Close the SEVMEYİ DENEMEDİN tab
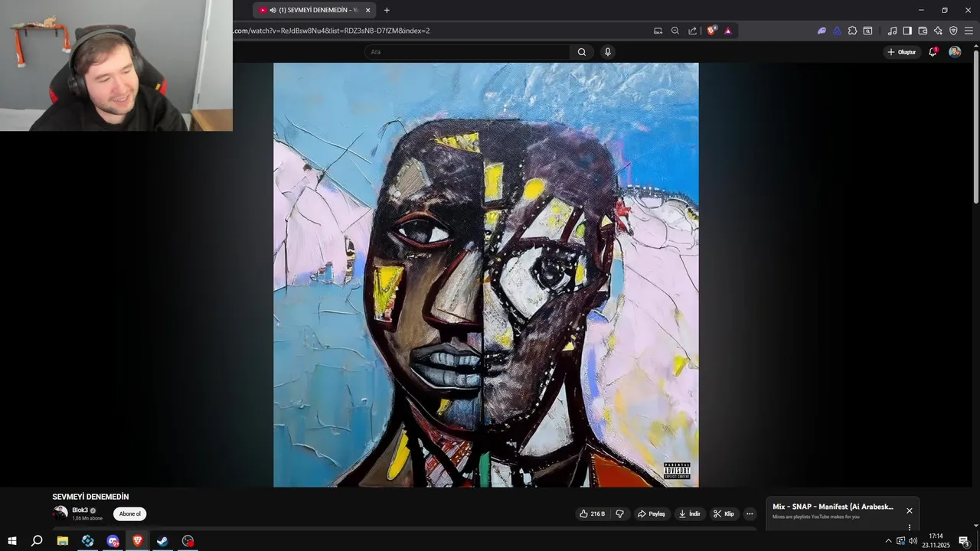The width and height of the screenshot is (980, 551). (x=367, y=10)
